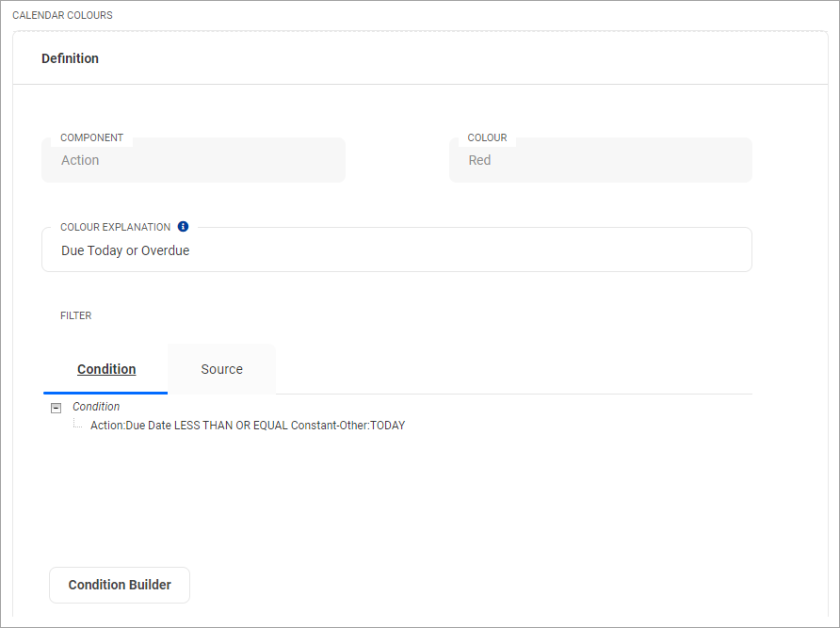Click the COLOUR EXPLANATION label text
Screen dimensions: 840x628
point(115,227)
